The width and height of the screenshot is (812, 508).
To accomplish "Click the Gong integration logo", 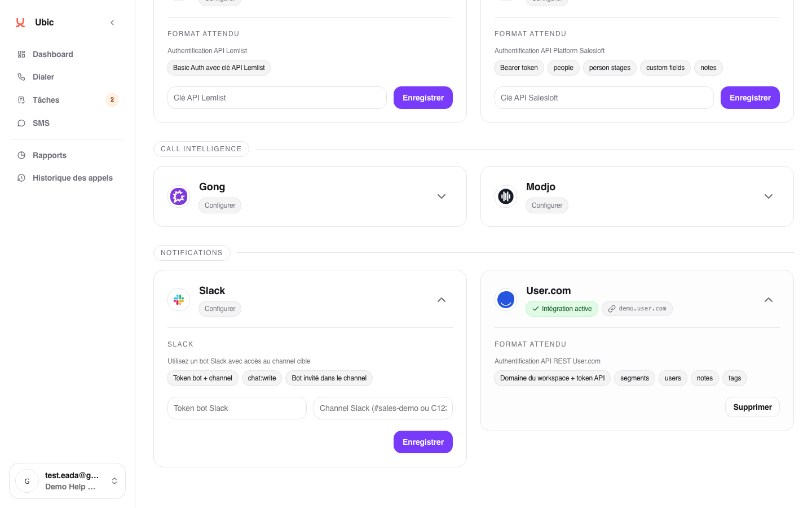I will point(179,196).
